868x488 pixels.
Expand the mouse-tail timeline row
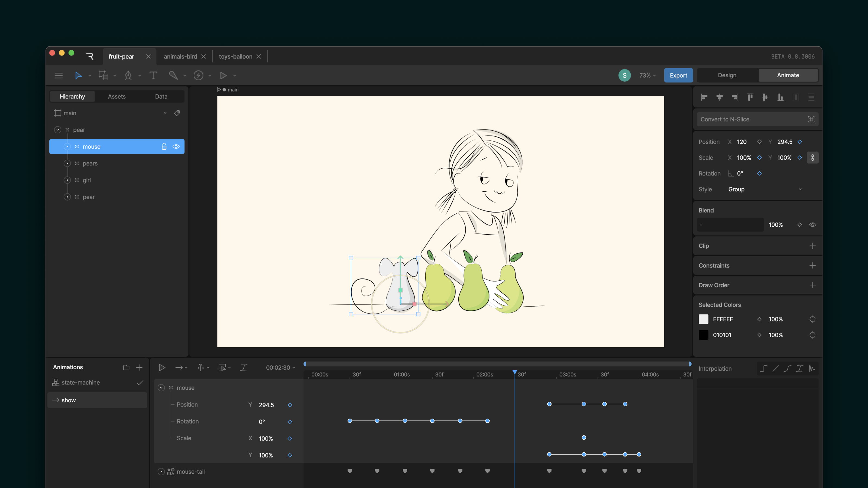[x=161, y=471]
